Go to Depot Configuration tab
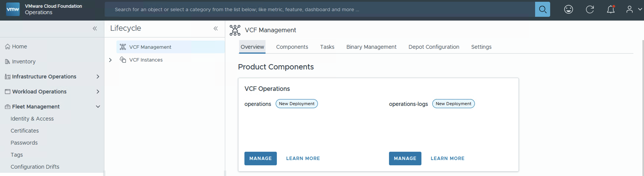The image size is (644, 176). [433, 47]
